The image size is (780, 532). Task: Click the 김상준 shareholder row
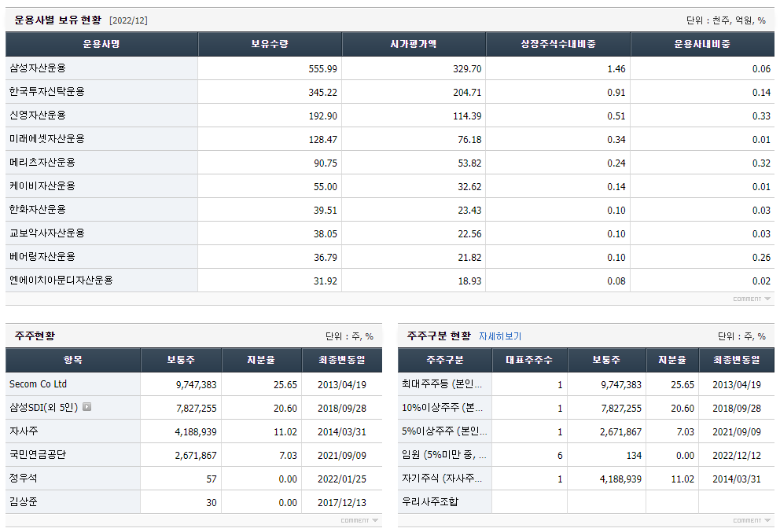click(194, 502)
